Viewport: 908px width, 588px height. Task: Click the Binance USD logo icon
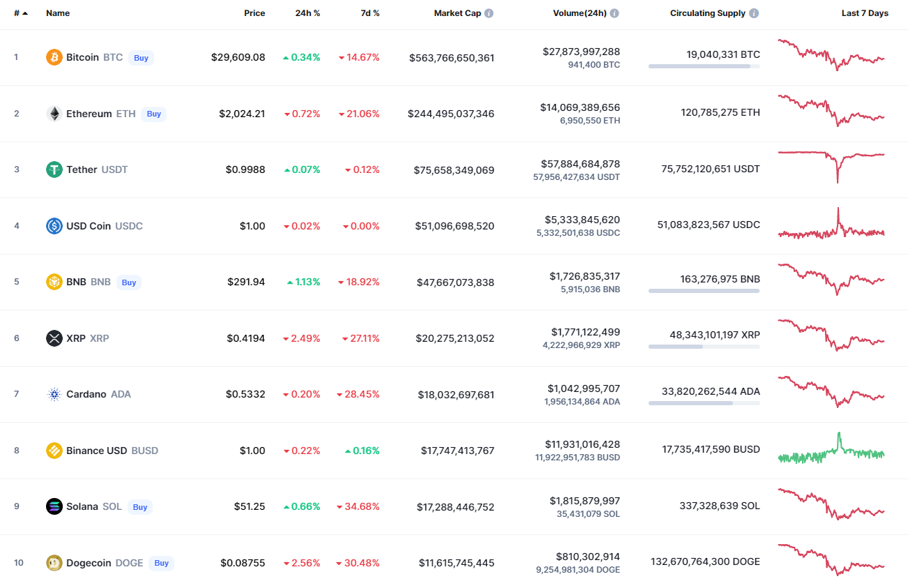54,451
